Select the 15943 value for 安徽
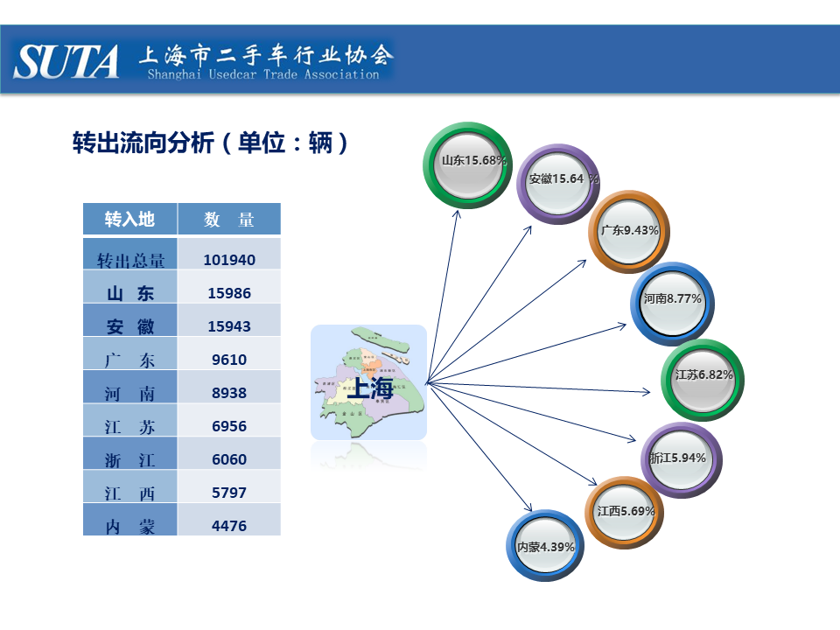The width and height of the screenshot is (840, 630). point(229,326)
